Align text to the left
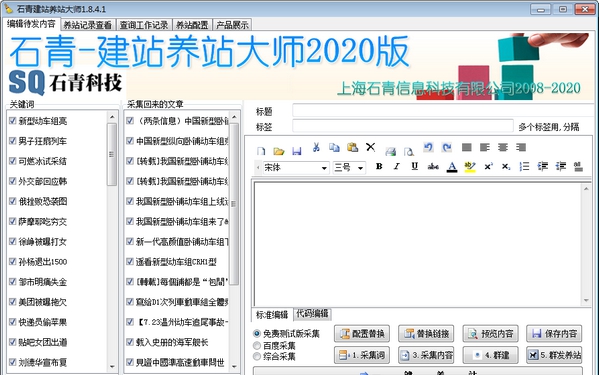Viewport: 599px width, 375px height. click(485, 147)
